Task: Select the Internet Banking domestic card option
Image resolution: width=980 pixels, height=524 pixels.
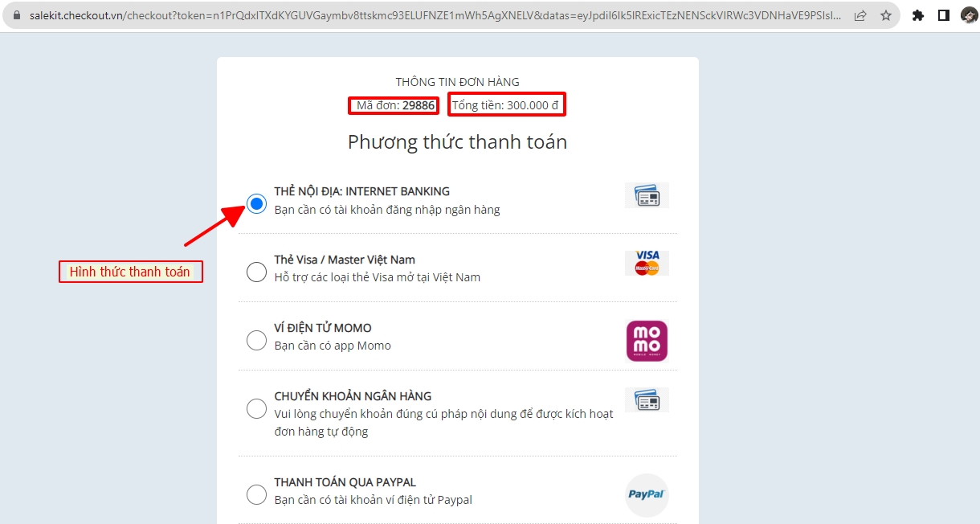Action: [256, 204]
